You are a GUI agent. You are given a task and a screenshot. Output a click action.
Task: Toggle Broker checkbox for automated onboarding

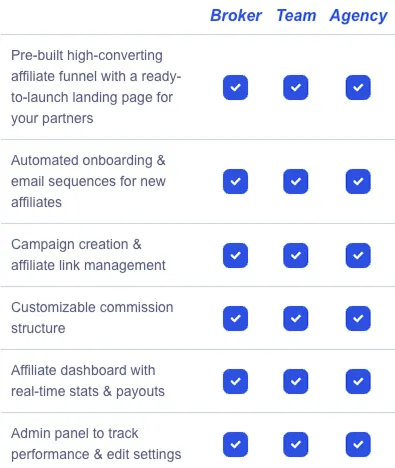click(235, 181)
